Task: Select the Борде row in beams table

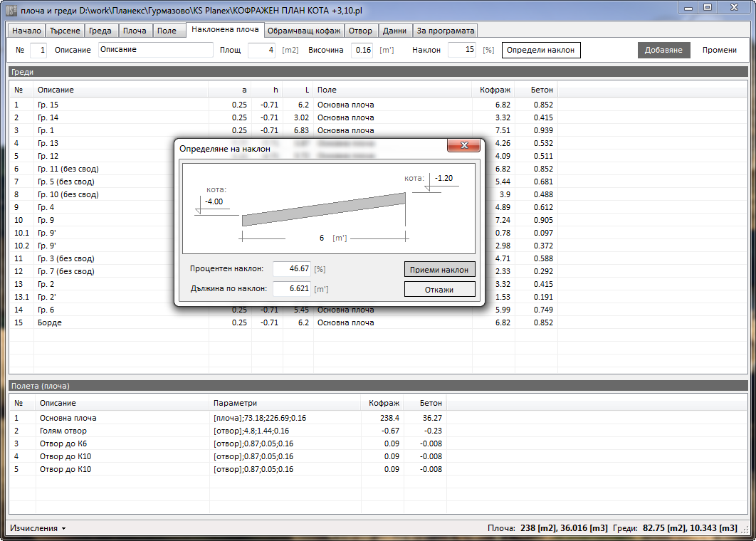Action: pos(50,323)
